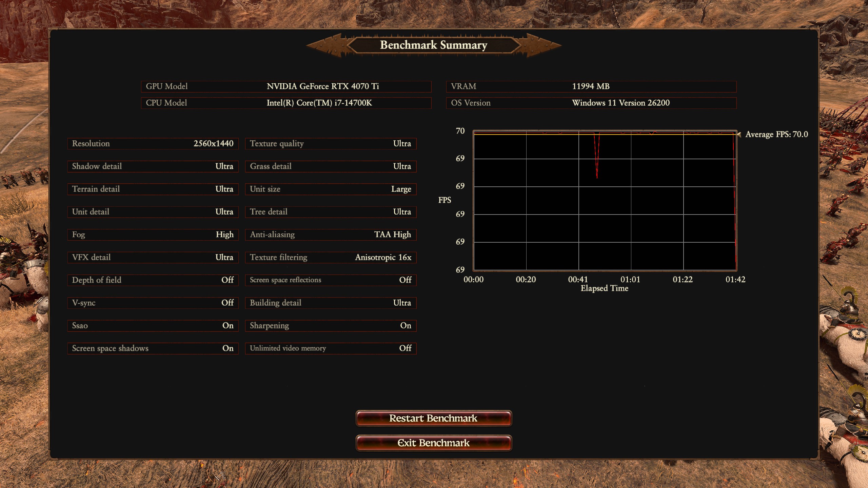Click the Screen space reflections Off row
868x488 pixels.
(331, 280)
